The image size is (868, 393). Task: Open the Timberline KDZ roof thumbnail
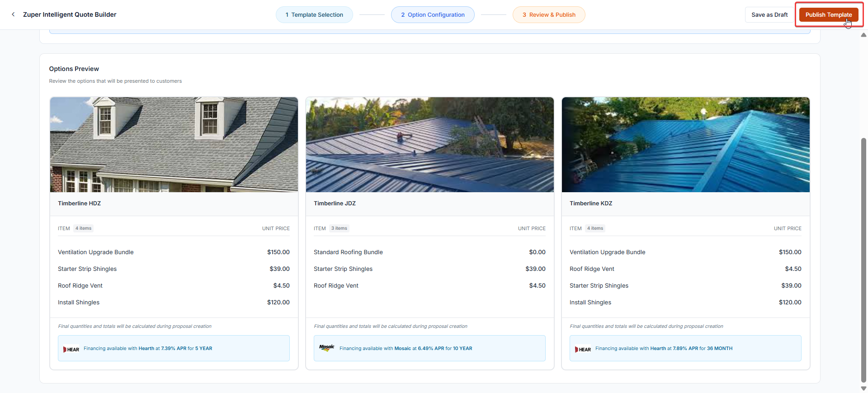(x=686, y=145)
